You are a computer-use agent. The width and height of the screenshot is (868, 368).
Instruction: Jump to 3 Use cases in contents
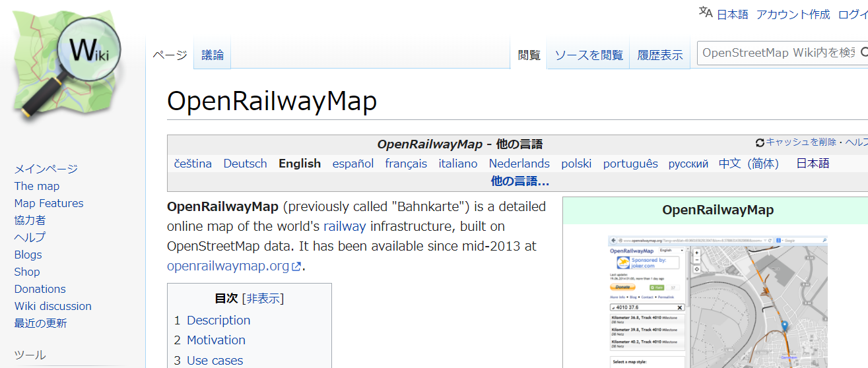(209, 361)
